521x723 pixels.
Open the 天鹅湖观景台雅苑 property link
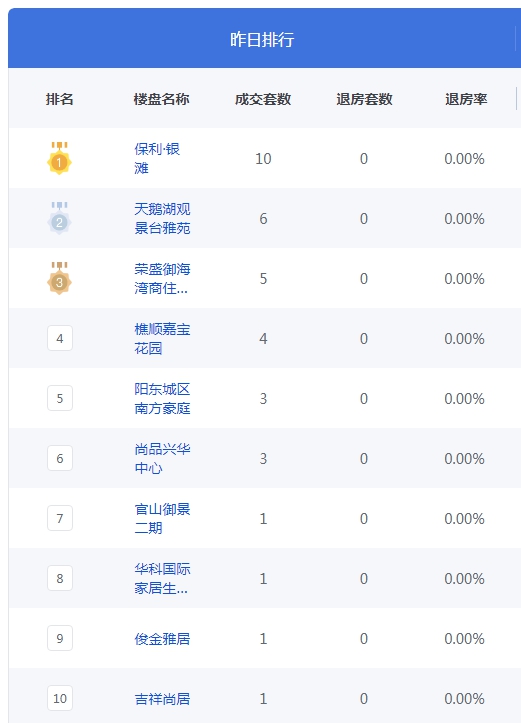[162, 218]
